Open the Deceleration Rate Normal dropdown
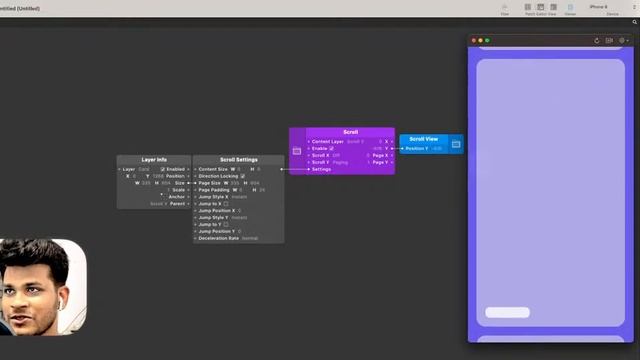 point(250,238)
